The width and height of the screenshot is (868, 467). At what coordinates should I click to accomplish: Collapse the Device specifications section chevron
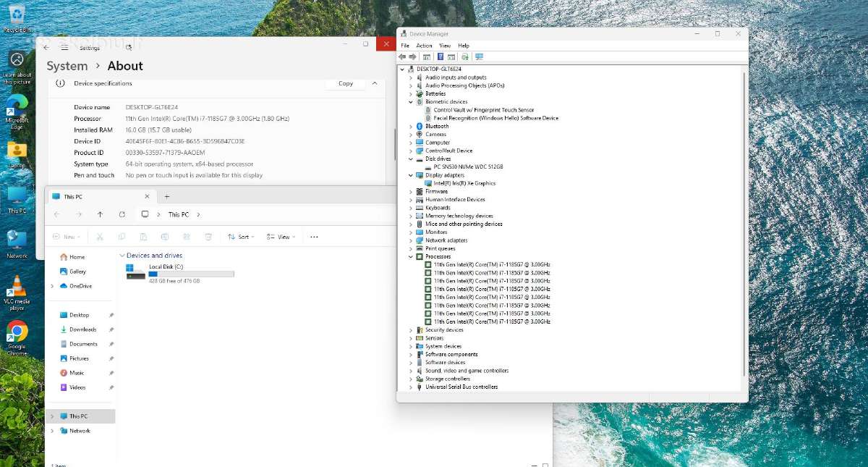point(375,83)
